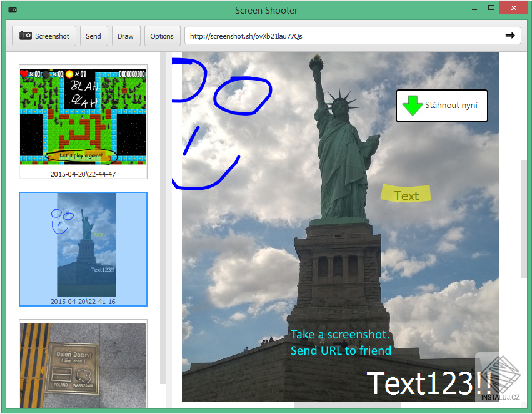The height and width of the screenshot is (414, 532).
Task: Open the Draw tools
Action: point(126,36)
